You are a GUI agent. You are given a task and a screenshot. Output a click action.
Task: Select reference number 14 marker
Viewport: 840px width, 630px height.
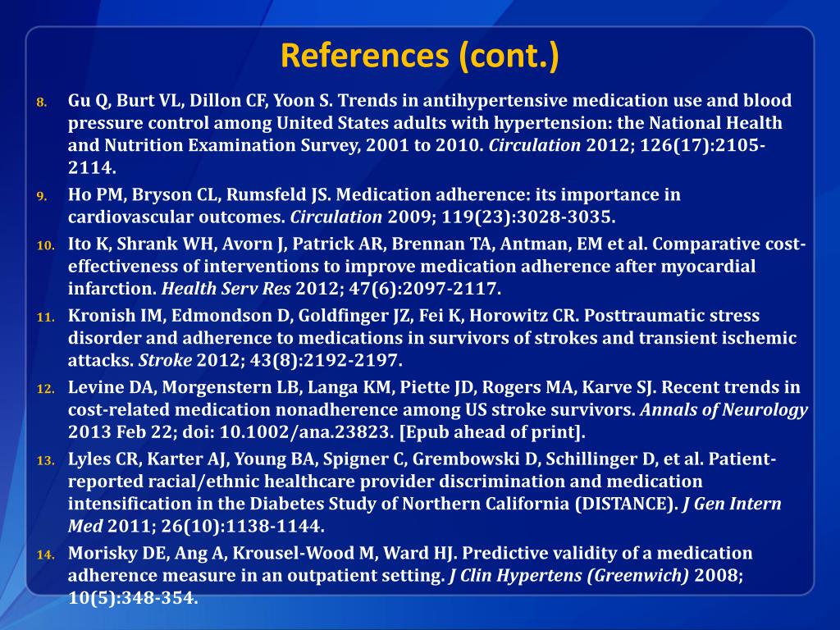point(46,555)
